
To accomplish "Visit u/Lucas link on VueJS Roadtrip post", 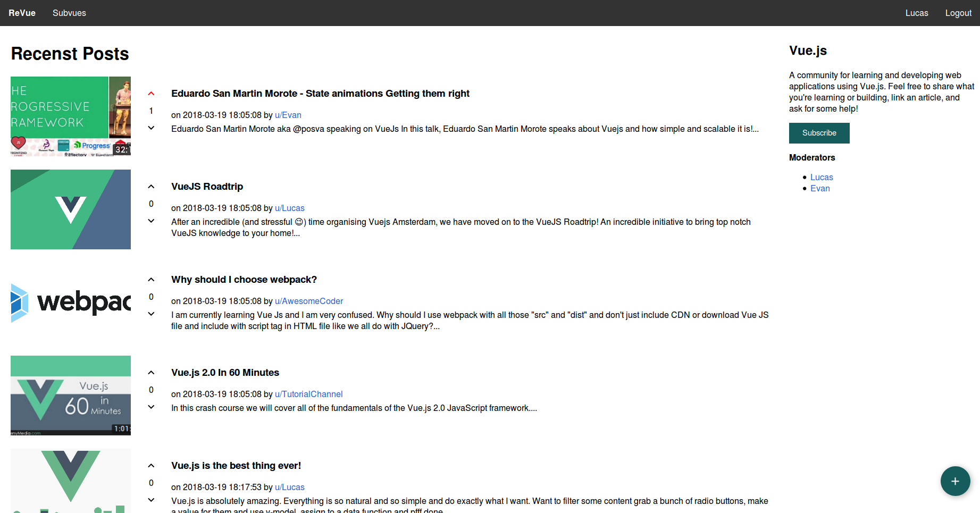I will pyautogui.click(x=290, y=208).
